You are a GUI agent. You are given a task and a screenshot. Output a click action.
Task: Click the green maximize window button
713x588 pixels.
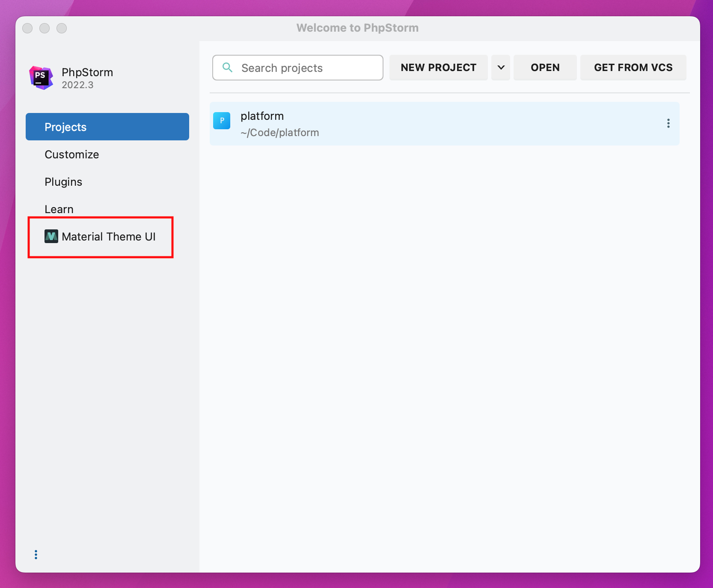click(62, 28)
